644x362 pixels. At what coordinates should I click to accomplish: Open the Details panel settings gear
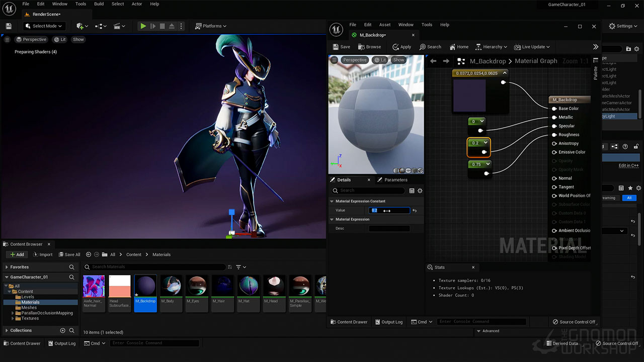tap(420, 191)
